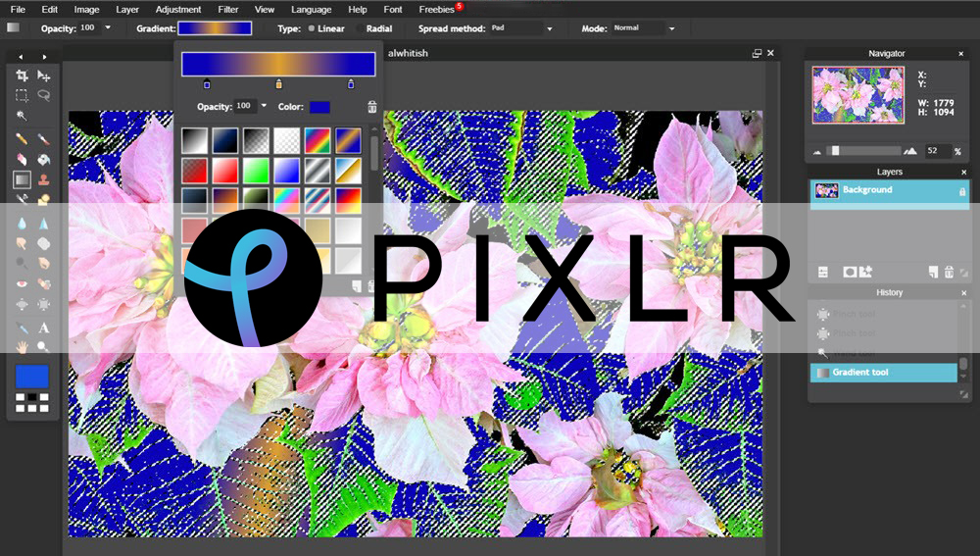Screen dimensions: 980x556
Task: Restore the alwhitish document window
Action: tap(757, 53)
